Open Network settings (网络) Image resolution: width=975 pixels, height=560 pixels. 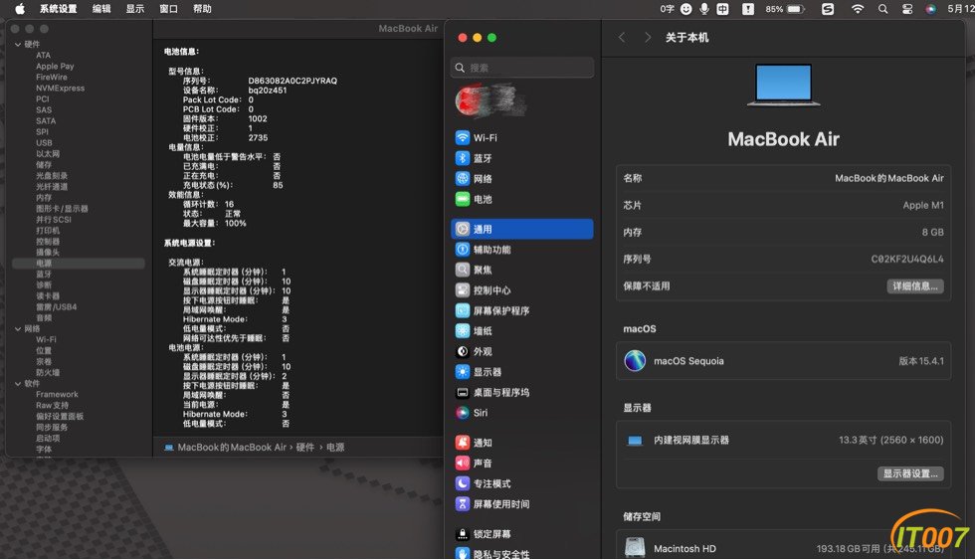coord(521,179)
